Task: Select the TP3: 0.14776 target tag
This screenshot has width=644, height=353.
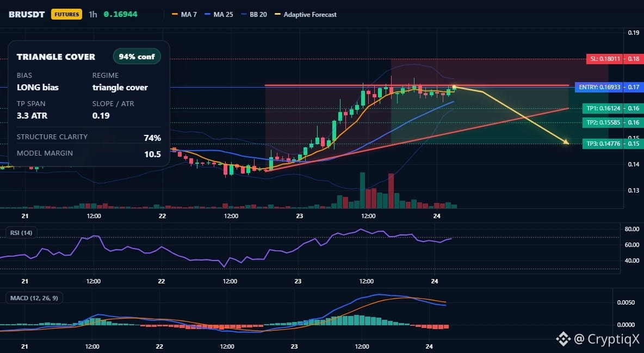Action: point(603,144)
